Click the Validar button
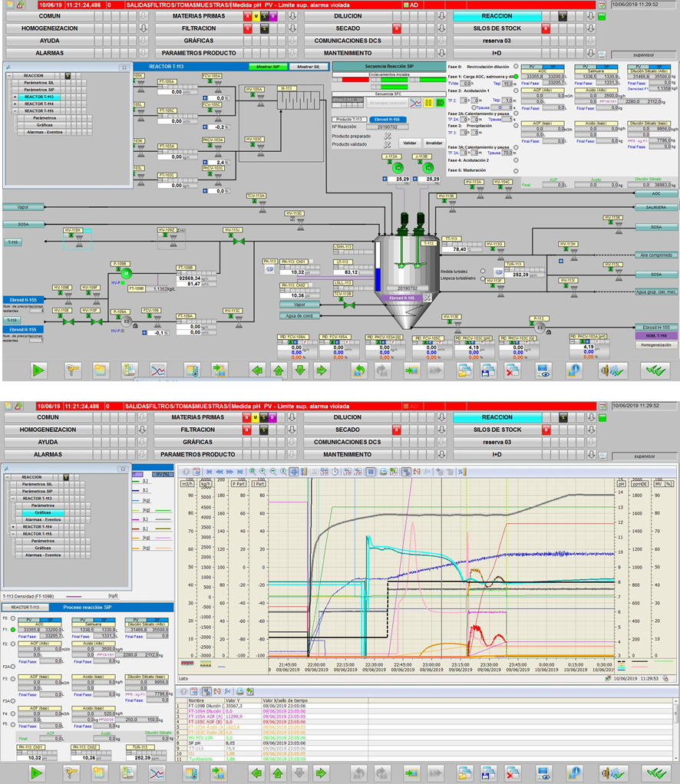This screenshot has height=784, width=680. click(410, 143)
